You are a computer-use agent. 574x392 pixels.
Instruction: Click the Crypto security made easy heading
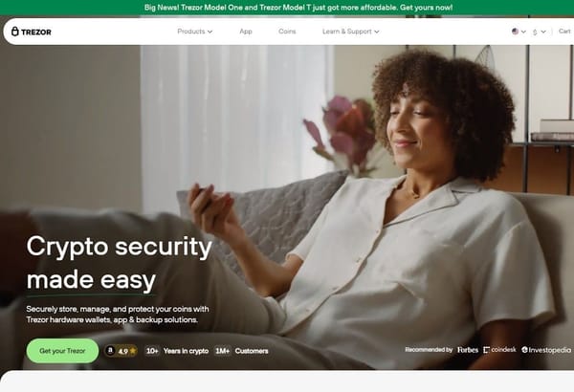click(x=120, y=263)
